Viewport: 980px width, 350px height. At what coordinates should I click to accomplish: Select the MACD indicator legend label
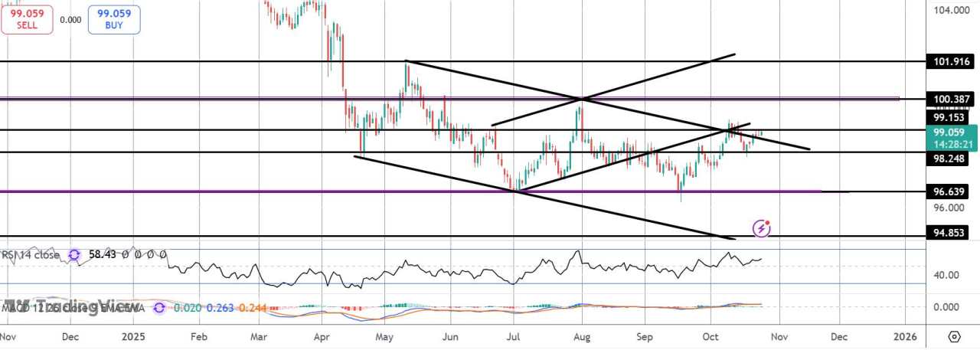pyautogui.click(x=73, y=308)
